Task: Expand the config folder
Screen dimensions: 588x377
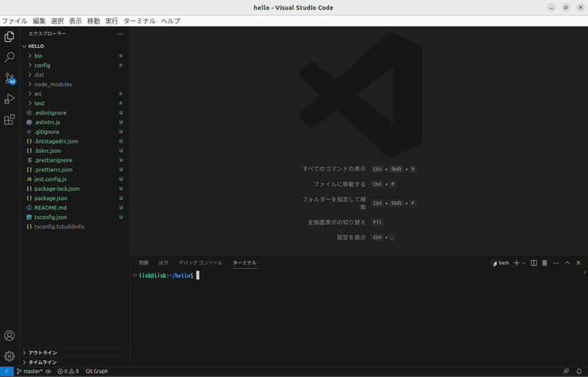Action: click(x=75, y=65)
